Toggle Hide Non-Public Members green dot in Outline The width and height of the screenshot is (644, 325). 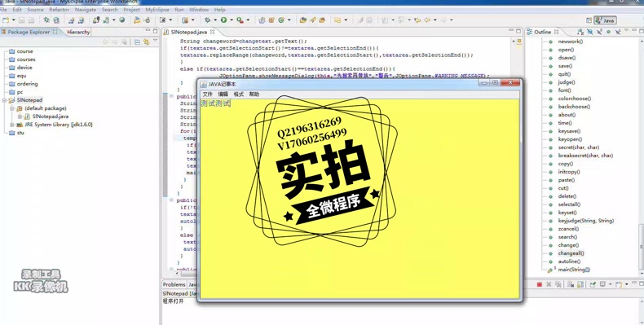tap(609, 32)
